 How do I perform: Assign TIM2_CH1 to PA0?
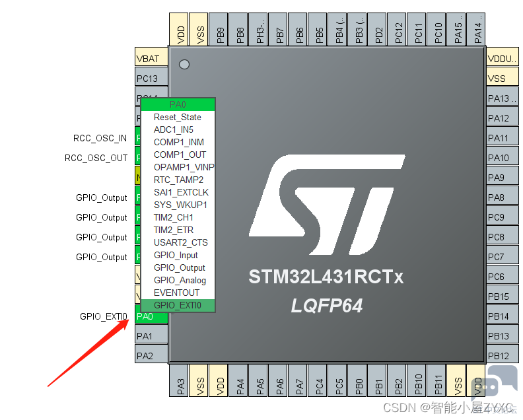[x=178, y=217]
